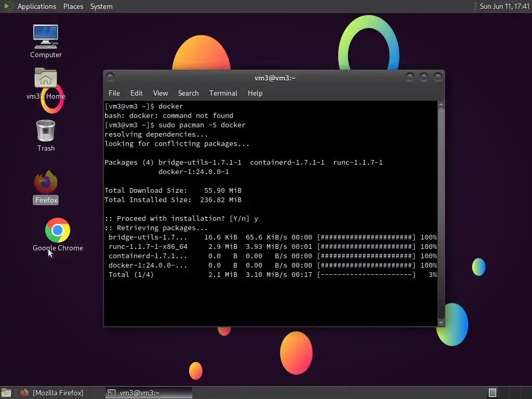Open the Places menu in top panel
The width and height of the screenshot is (532, 399).
tap(73, 6)
